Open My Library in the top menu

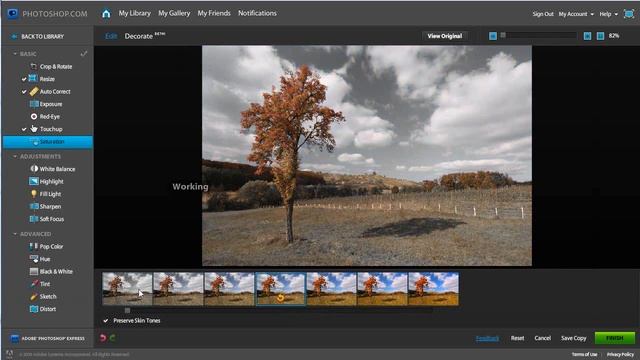pyautogui.click(x=135, y=13)
